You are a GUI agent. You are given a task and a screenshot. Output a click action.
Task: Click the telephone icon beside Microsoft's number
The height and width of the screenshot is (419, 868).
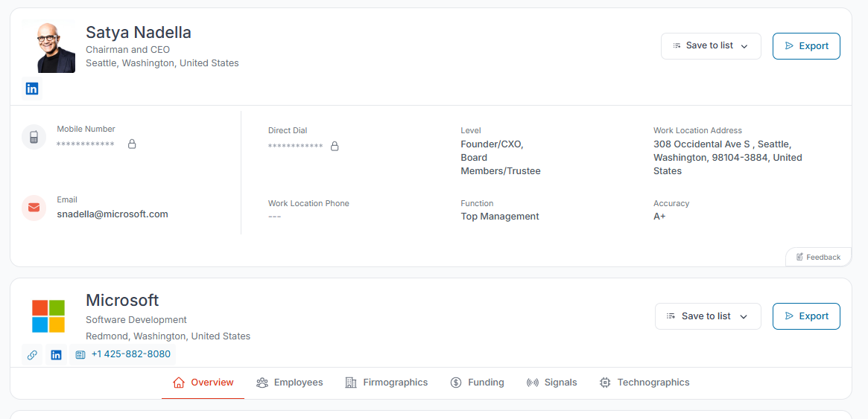click(80, 355)
